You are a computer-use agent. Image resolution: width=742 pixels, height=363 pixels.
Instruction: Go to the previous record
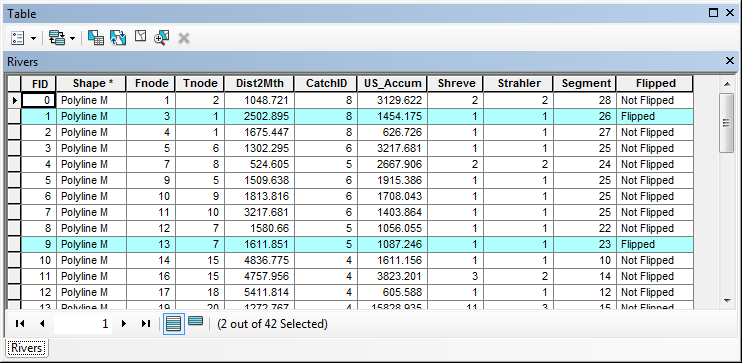click(x=42, y=324)
